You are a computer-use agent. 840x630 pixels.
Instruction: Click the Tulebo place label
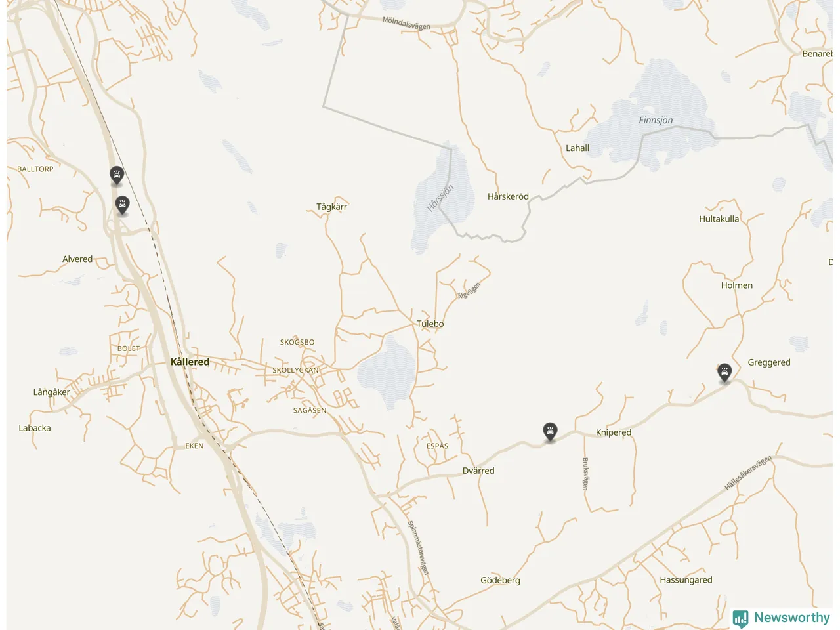point(430,324)
